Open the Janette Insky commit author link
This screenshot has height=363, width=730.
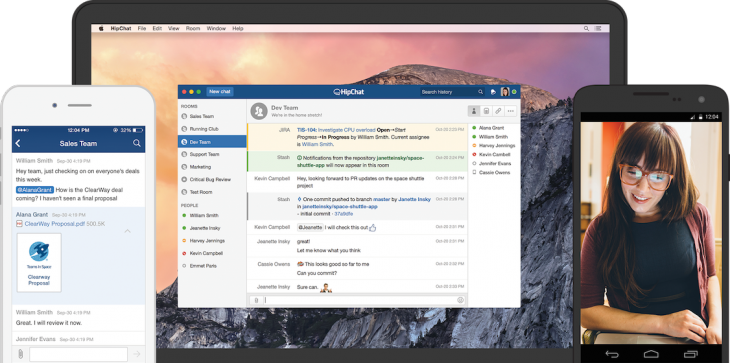414,199
